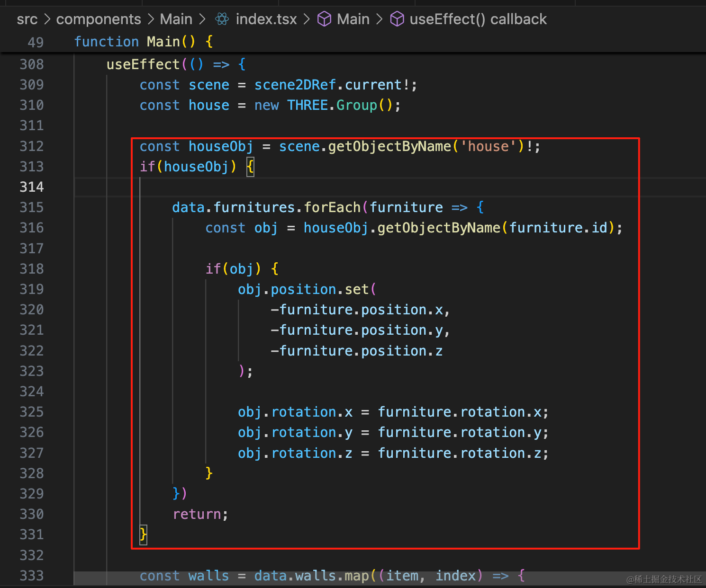Click the chevron after index.tsx breadcrumb
Viewport: 706px width, 588px height.
[x=307, y=19]
